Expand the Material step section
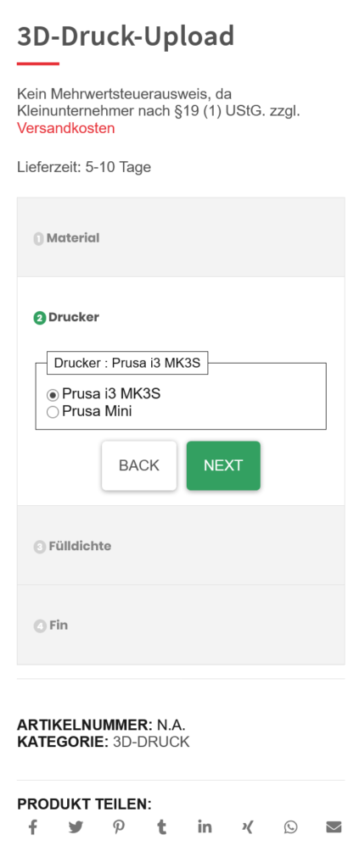This screenshot has height=868, width=348. click(x=181, y=237)
